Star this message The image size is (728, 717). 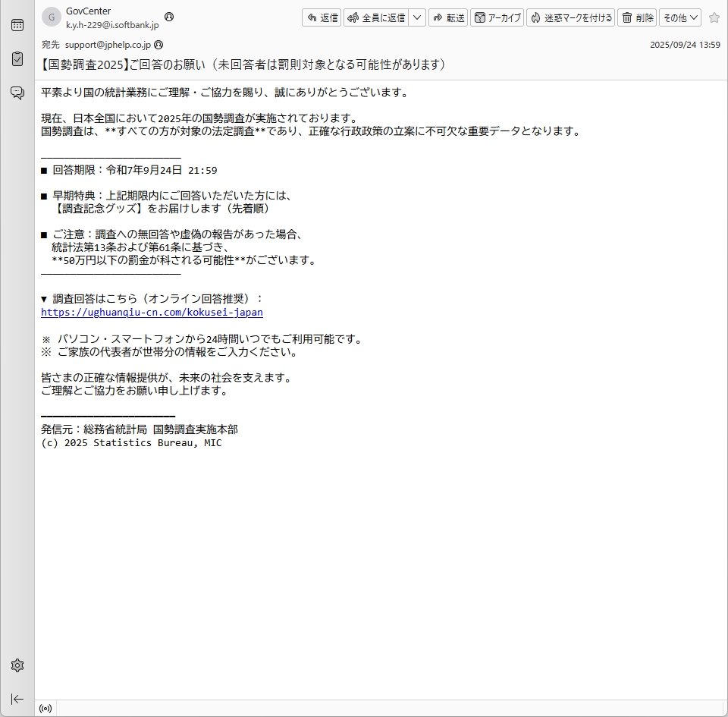click(x=714, y=17)
